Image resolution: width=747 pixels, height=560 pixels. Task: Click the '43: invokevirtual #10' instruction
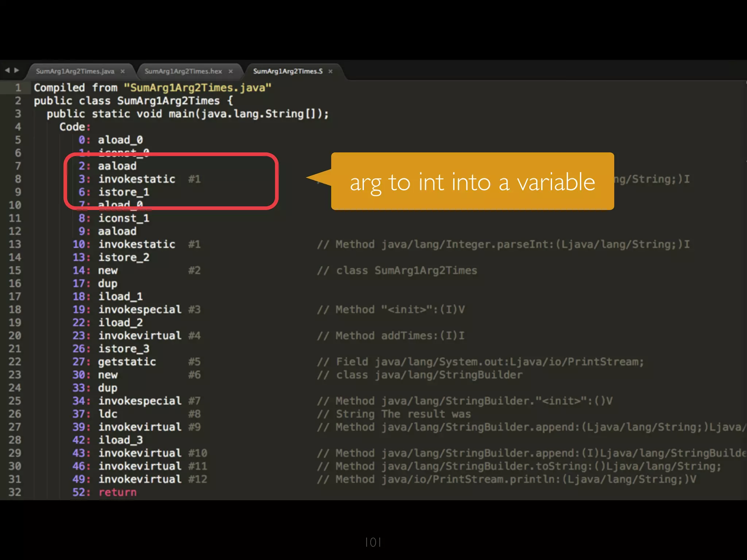point(140,453)
